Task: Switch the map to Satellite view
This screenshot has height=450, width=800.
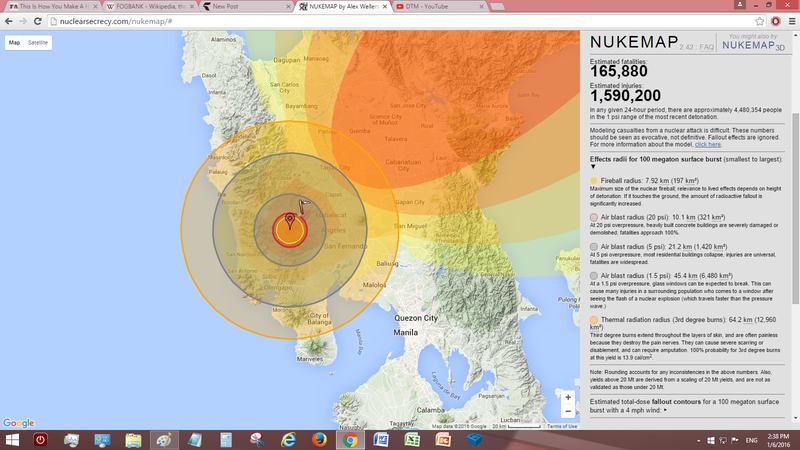Action: click(x=38, y=43)
